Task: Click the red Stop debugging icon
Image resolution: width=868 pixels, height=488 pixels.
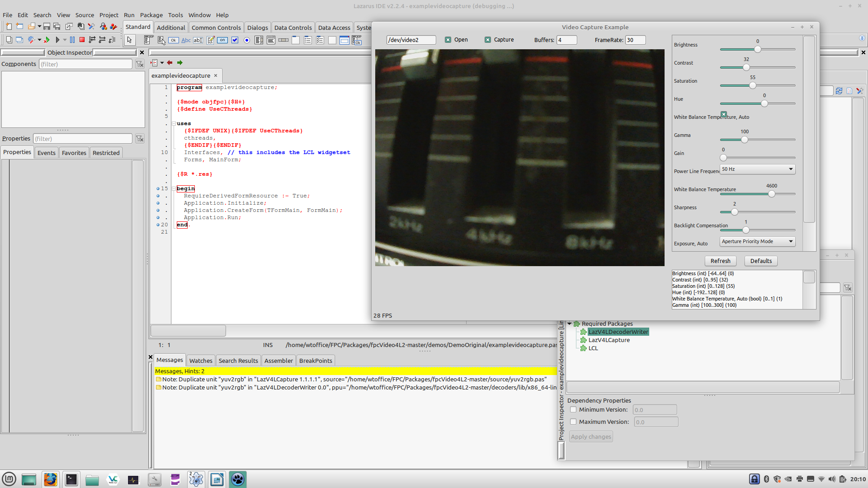Action: click(82, 40)
